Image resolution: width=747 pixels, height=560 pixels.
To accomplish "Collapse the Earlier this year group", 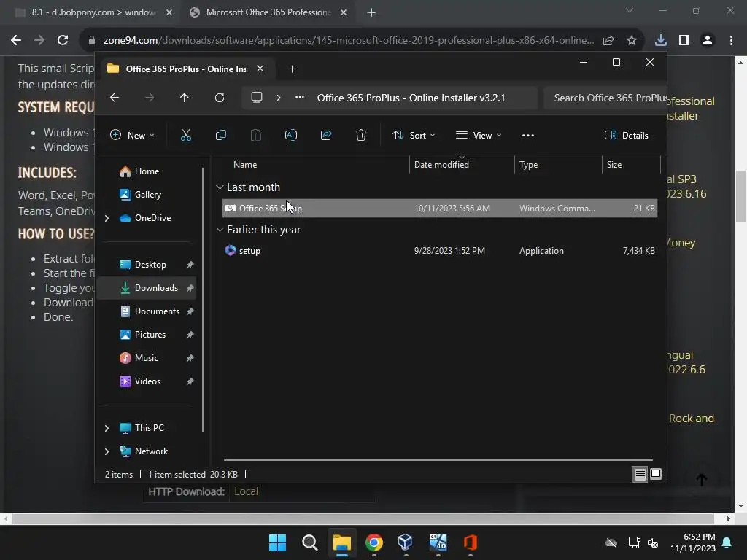I will [x=220, y=230].
